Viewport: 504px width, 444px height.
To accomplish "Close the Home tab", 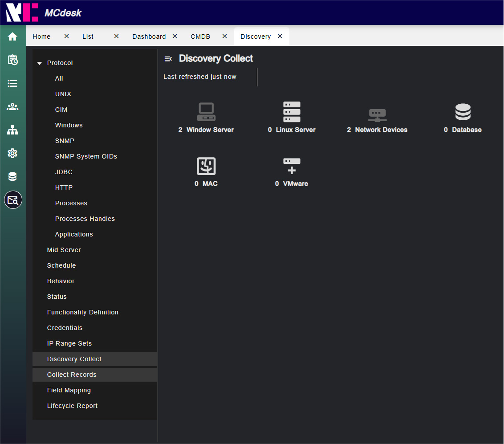I will pos(66,37).
